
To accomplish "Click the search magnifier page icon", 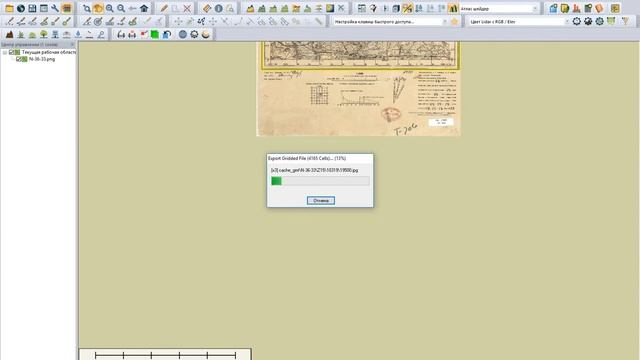I will 230,8.
